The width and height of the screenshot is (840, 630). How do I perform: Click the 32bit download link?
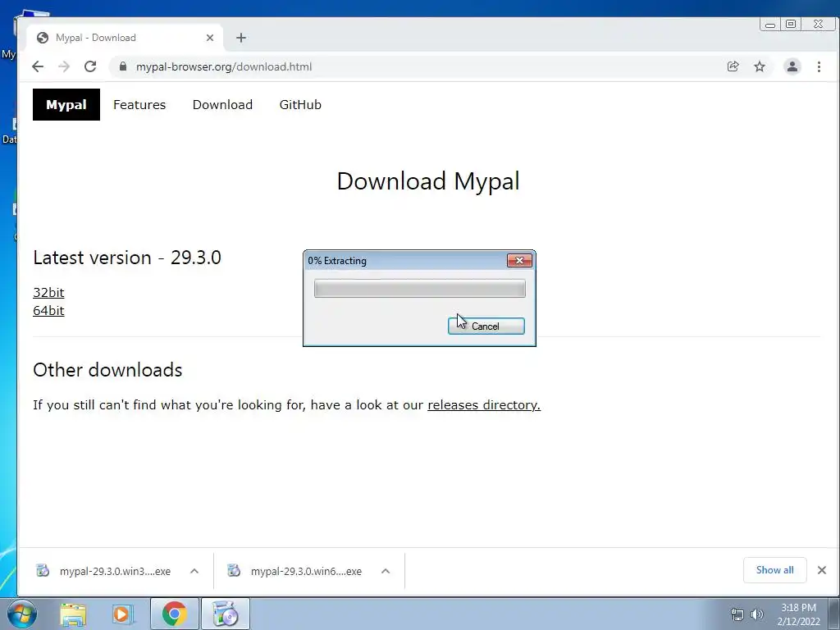[48, 293]
